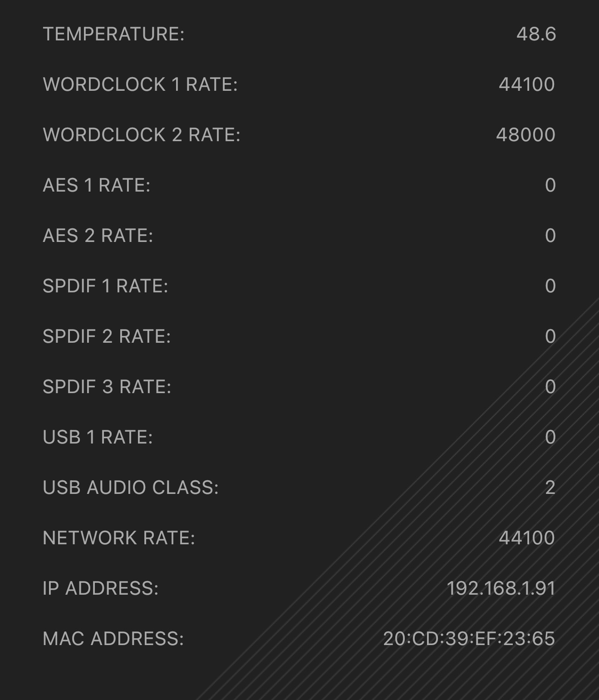Click the AES 1 RATE label
This screenshot has height=700, width=599.
[96, 186]
